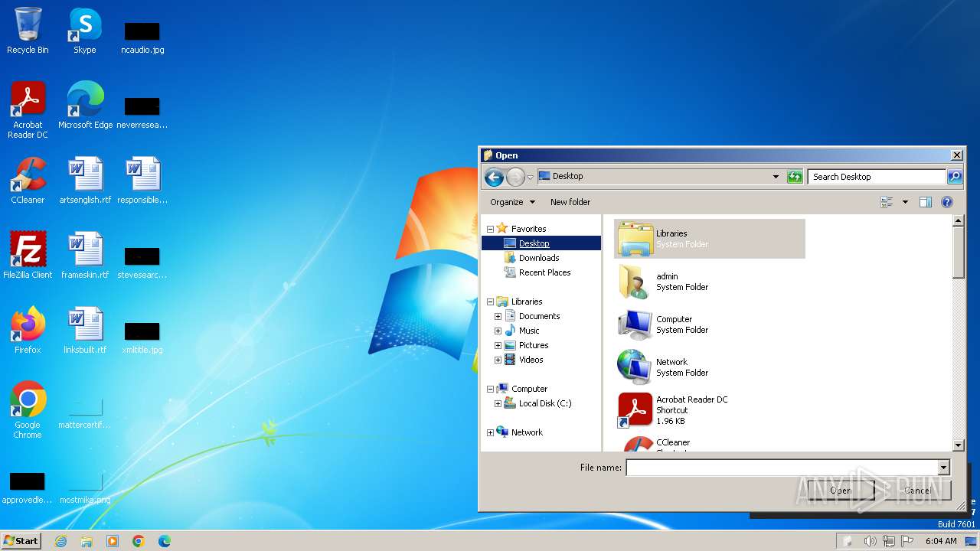Open FileZilla Client desktop shortcut

[28, 256]
